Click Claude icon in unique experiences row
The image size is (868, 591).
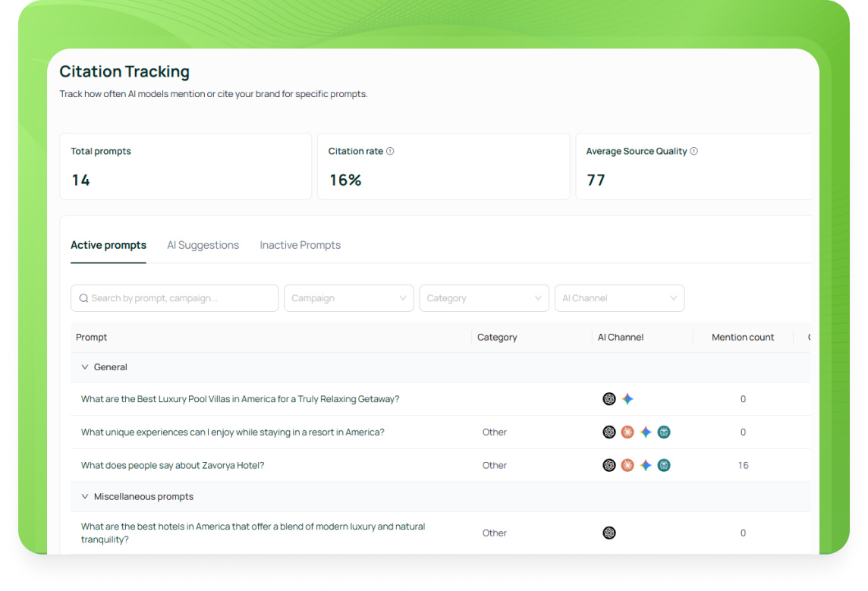click(x=627, y=432)
